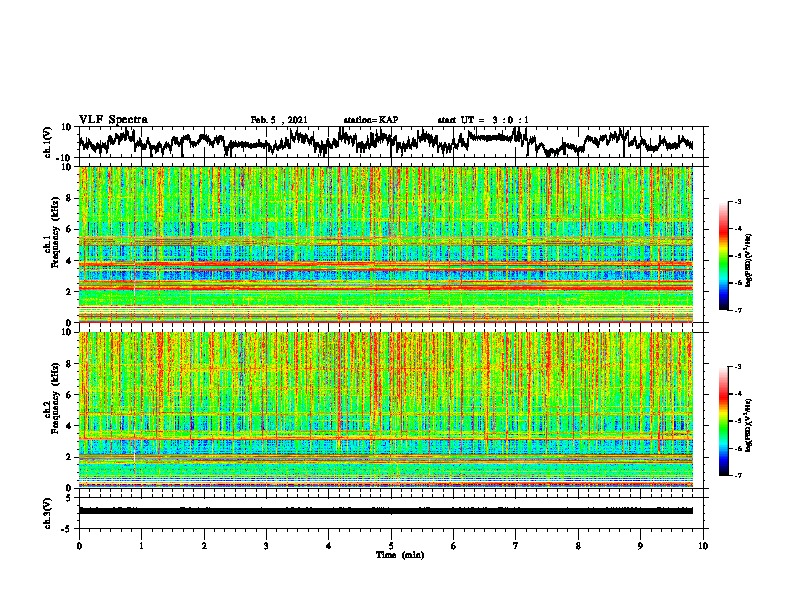Click the "-3" label on ch.1 color bar
The height and width of the screenshot is (612, 792).
(x=738, y=201)
